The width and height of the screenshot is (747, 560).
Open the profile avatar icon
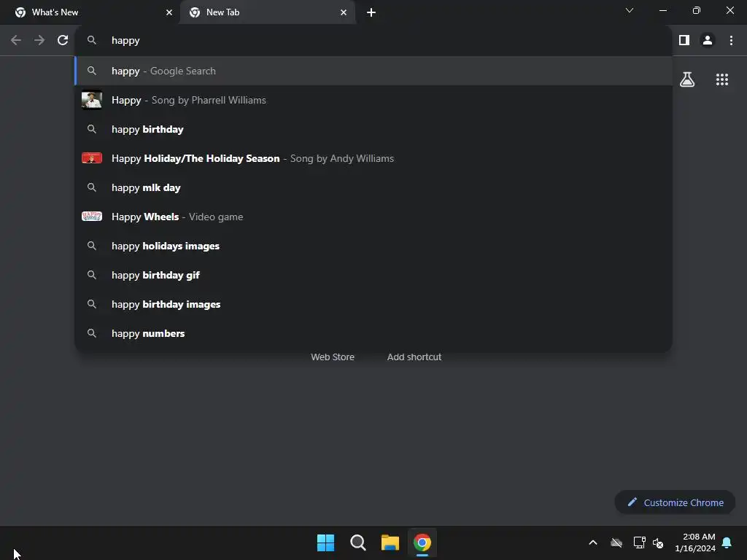pos(708,41)
